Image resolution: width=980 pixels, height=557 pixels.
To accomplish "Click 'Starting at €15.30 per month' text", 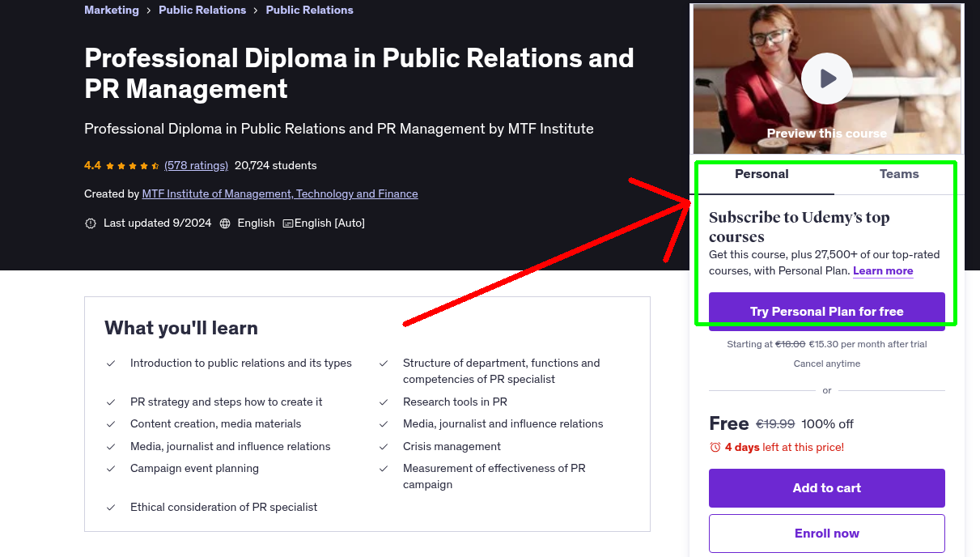I will tap(827, 345).
